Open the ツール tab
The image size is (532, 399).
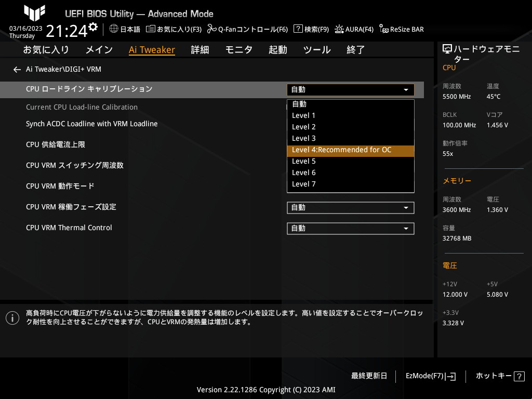pos(317,50)
